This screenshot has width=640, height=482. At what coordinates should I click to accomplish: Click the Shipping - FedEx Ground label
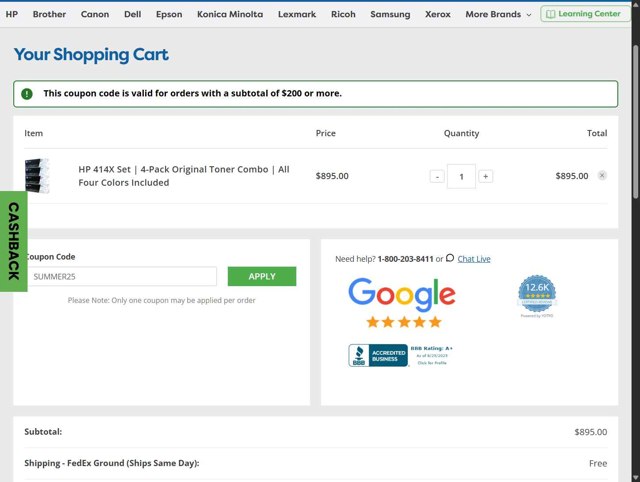tap(112, 463)
